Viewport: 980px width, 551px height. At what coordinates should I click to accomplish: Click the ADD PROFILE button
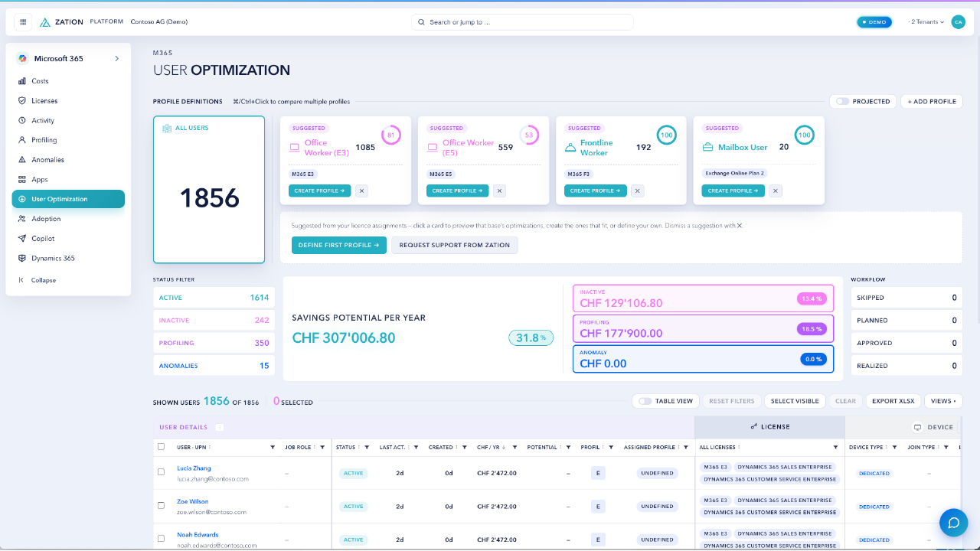(x=932, y=101)
